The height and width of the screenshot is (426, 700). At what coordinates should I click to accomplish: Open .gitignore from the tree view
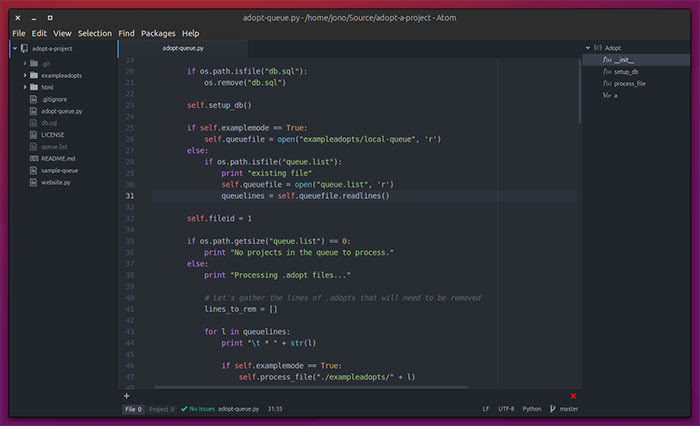point(54,99)
